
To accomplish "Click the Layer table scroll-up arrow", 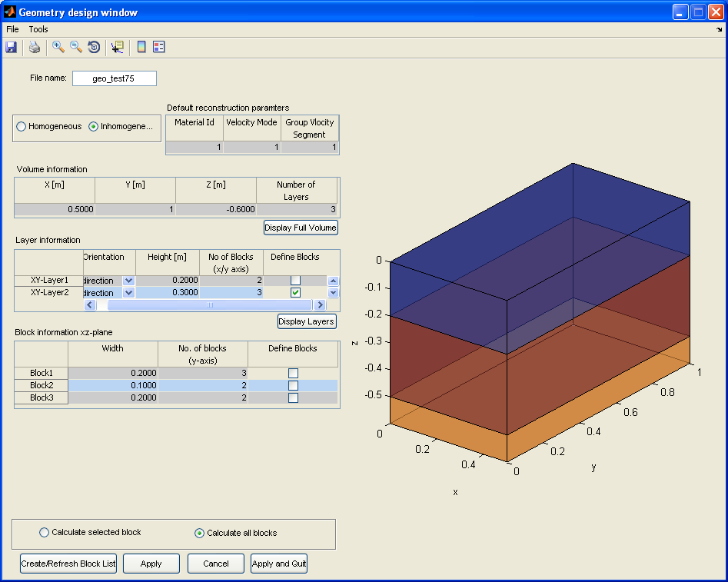I will coord(333,281).
